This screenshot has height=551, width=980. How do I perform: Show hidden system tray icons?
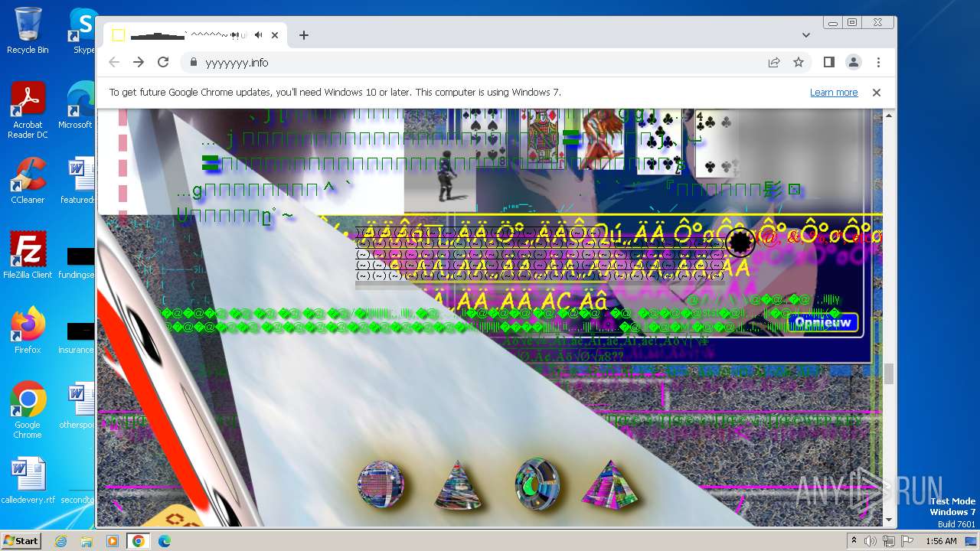[x=854, y=540]
